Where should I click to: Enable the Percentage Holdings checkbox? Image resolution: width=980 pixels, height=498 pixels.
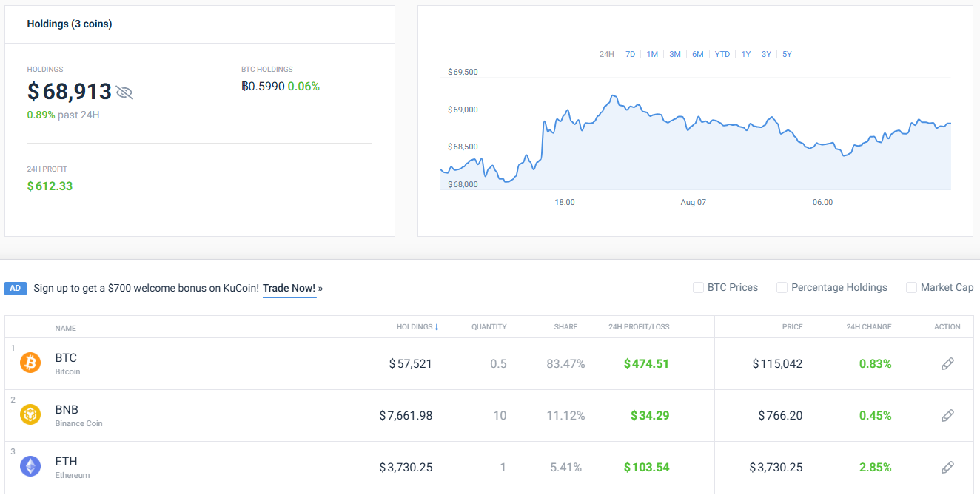click(782, 287)
